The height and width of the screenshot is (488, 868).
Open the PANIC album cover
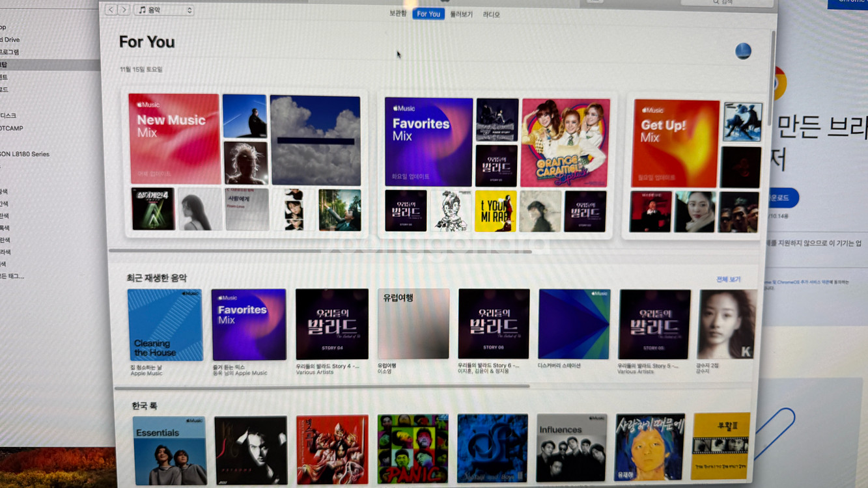click(413, 449)
